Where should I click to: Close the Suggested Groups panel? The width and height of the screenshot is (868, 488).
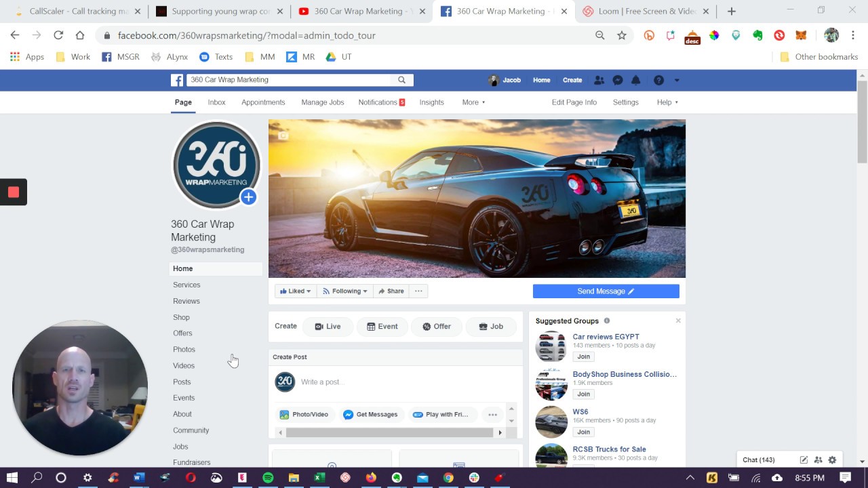678,321
